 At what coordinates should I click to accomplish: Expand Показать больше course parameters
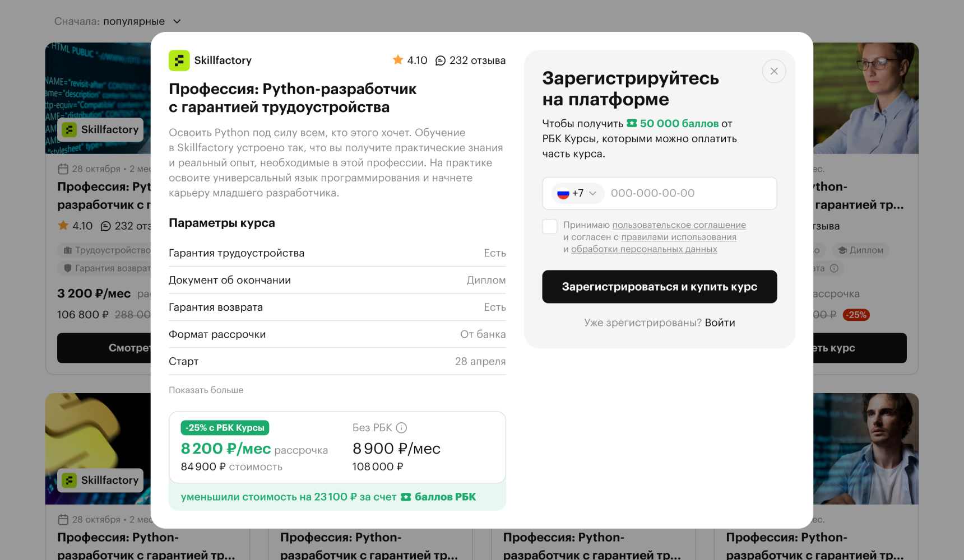coord(206,390)
